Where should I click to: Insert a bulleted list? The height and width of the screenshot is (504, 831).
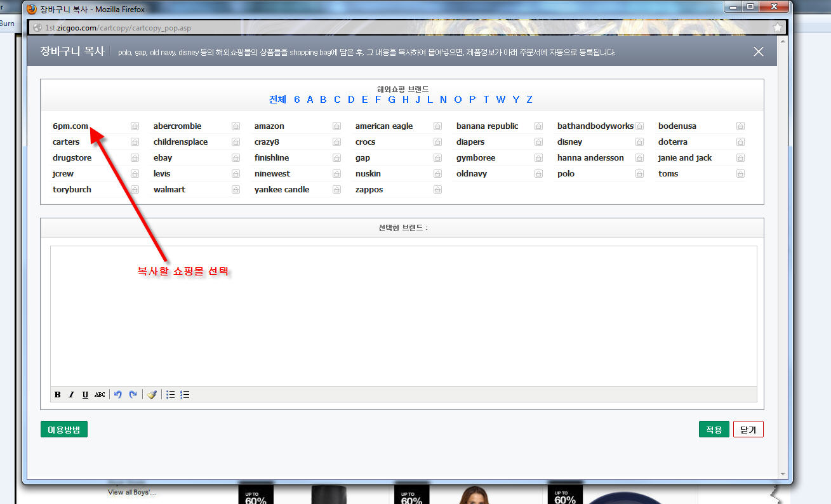pos(170,395)
